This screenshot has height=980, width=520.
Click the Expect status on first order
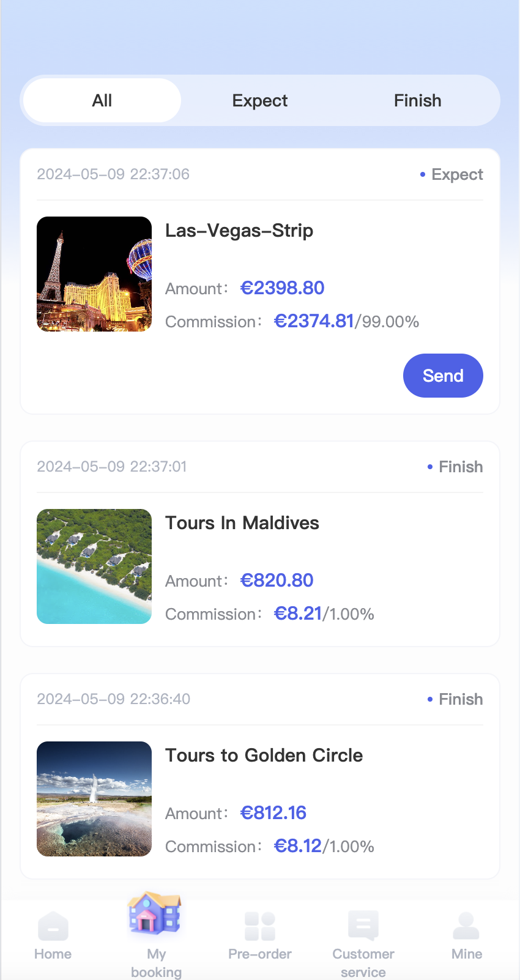click(x=456, y=174)
